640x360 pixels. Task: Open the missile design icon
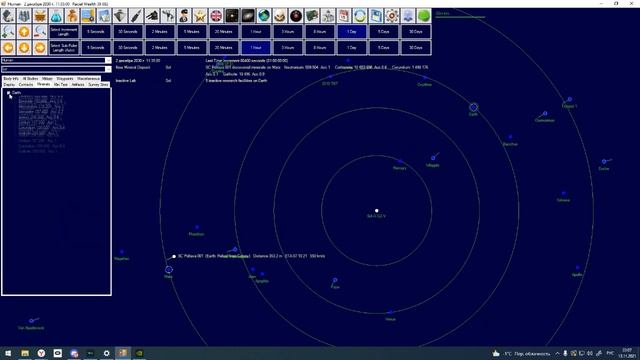[136, 16]
